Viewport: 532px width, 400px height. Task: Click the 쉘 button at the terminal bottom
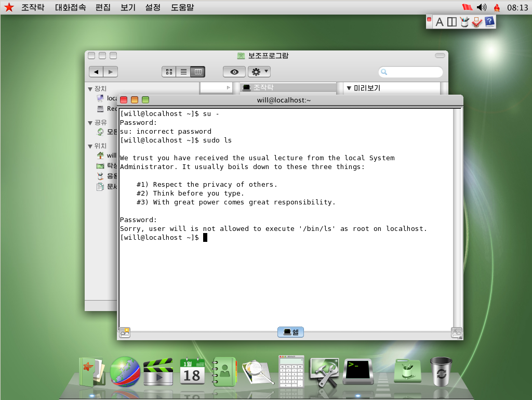(x=290, y=332)
